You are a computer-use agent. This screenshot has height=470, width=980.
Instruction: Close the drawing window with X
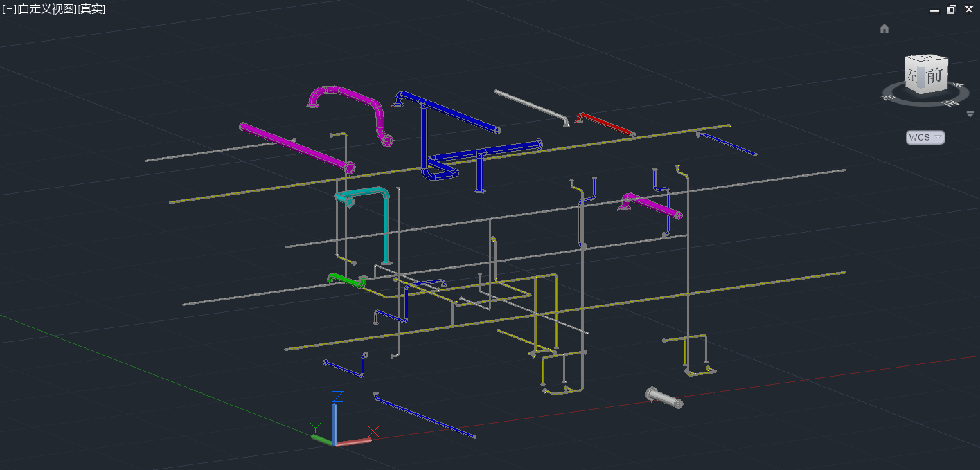click(969, 9)
